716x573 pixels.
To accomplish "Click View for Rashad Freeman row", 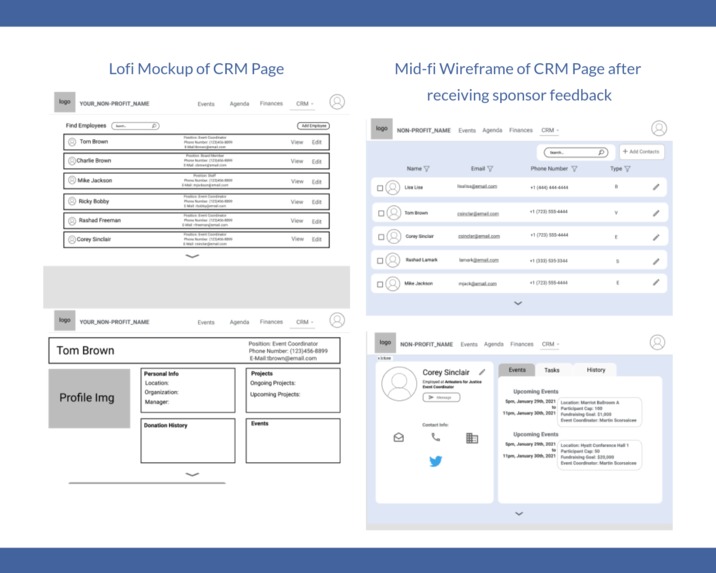I will tap(297, 221).
